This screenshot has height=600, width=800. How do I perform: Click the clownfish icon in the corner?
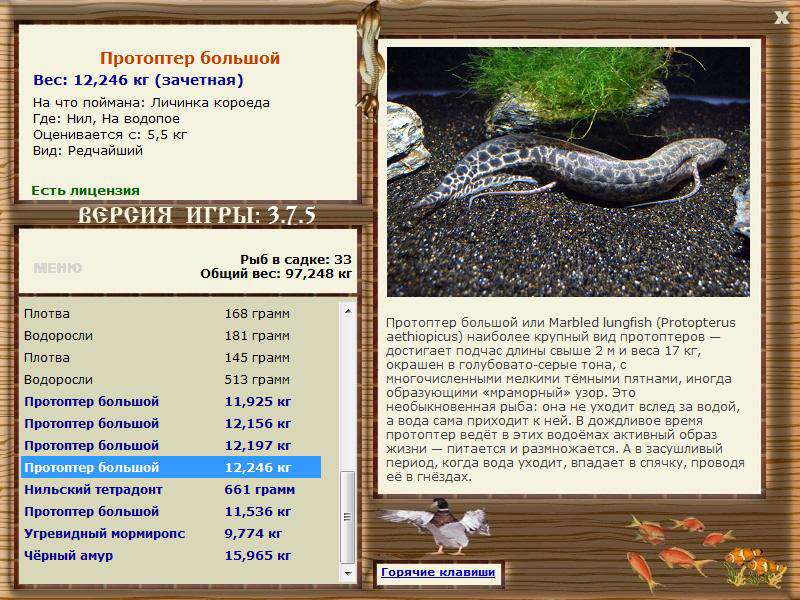[x=755, y=565]
